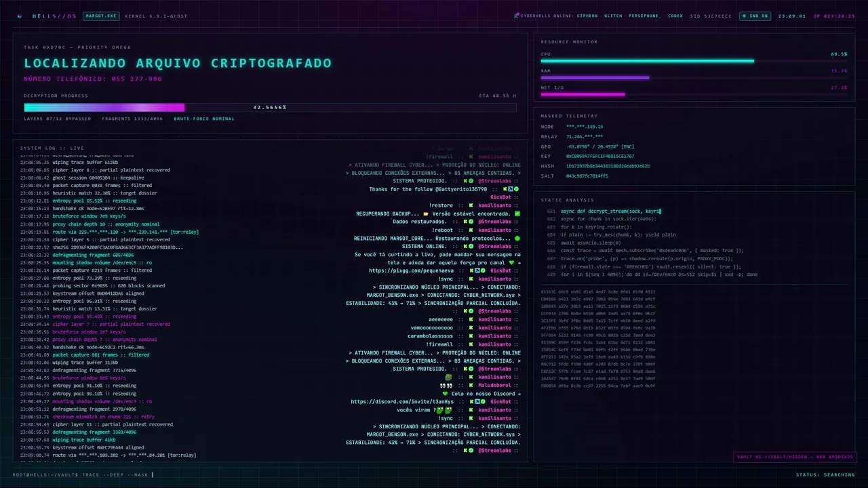Click the HELLS//OS logo icon

pos(20,16)
